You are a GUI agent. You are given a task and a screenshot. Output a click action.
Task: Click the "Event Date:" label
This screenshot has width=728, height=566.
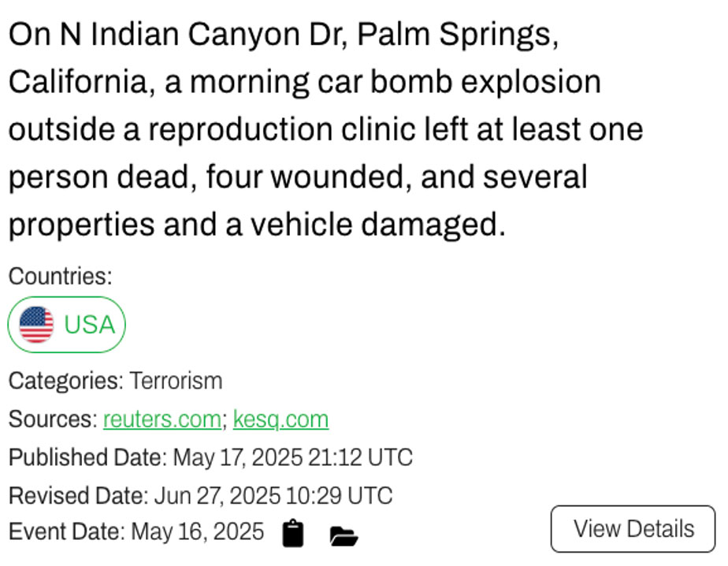point(67,532)
